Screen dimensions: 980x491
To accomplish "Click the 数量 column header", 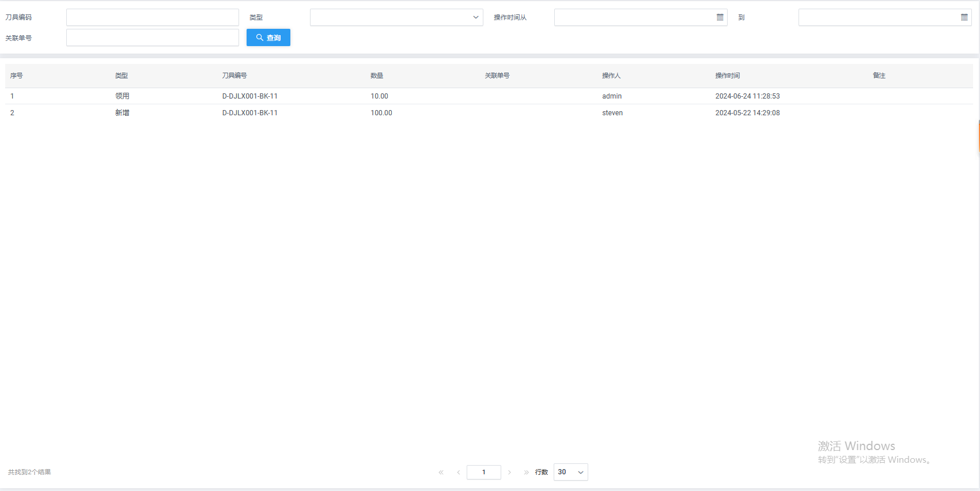I will click(377, 75).
